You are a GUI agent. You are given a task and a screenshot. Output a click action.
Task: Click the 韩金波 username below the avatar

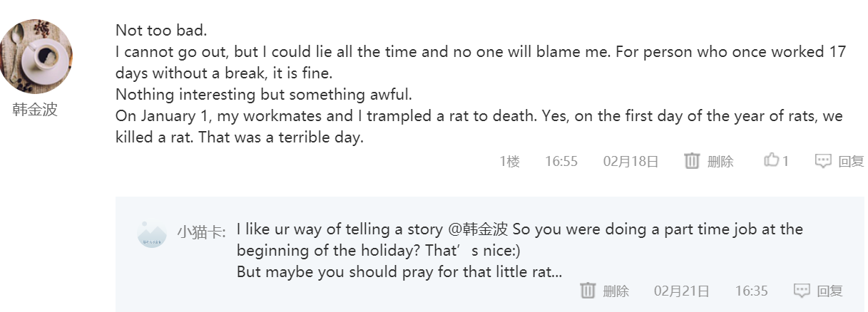35,110
